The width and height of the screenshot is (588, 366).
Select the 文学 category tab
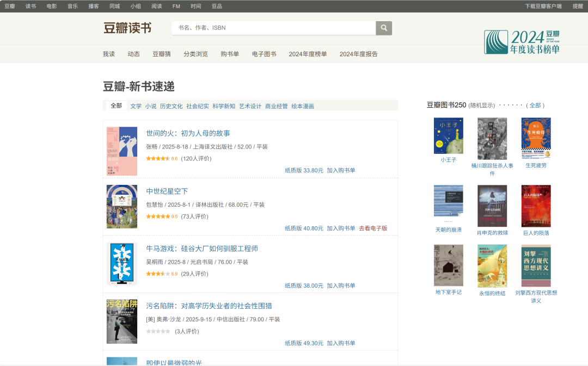pyautogui.click(x=136, y=106)
